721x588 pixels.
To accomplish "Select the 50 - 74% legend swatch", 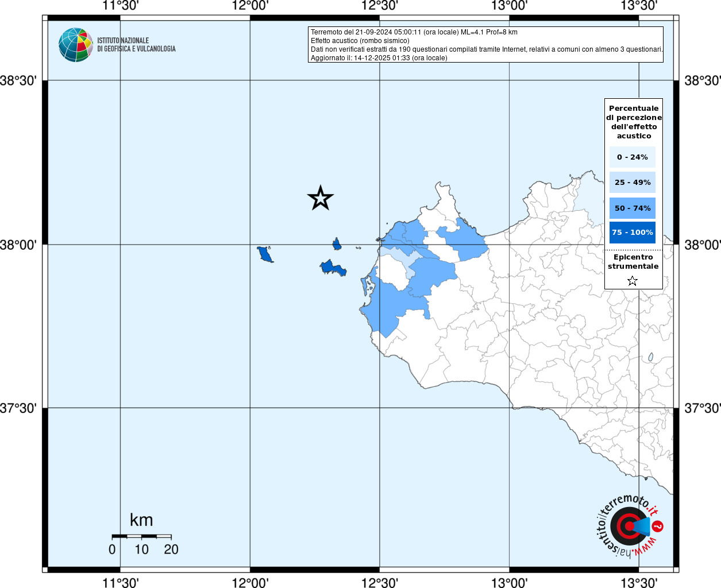I will pyautogui.click(x=633, y=208).
